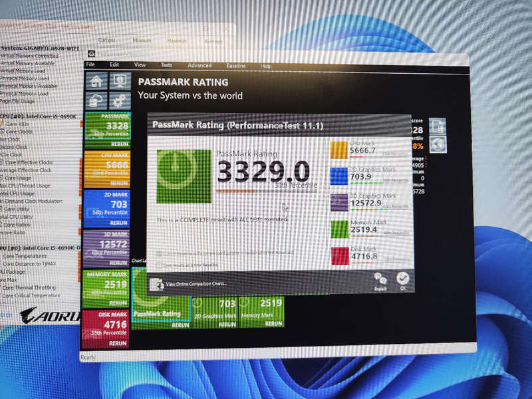Open the Baseline menu
Viewport: 532px width, 399px height.
(236, 65)
